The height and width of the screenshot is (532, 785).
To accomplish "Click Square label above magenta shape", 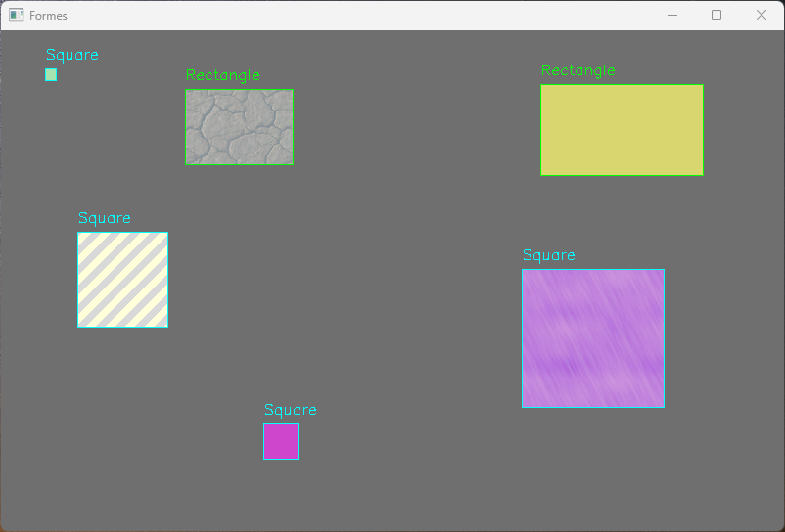I will coord(291,410).
